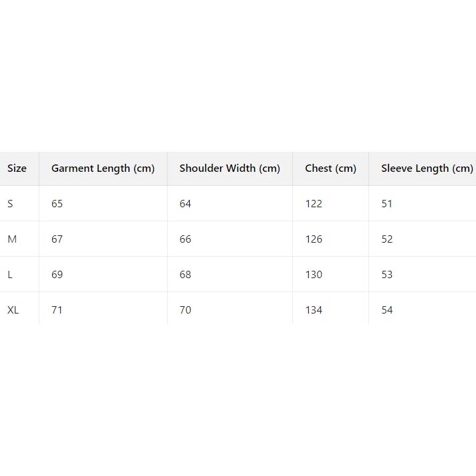
Task: Select sleeve length value 51
Action: (387, 204)
